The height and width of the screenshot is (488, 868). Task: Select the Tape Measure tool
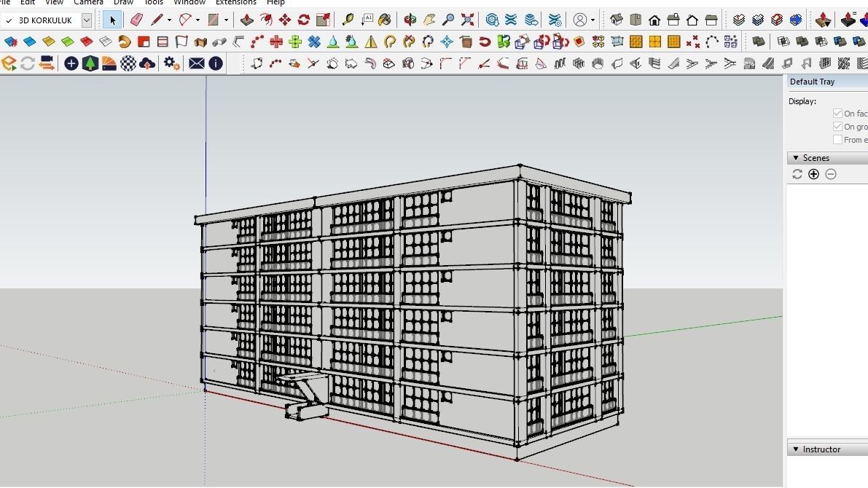click(x=348, y=20)
